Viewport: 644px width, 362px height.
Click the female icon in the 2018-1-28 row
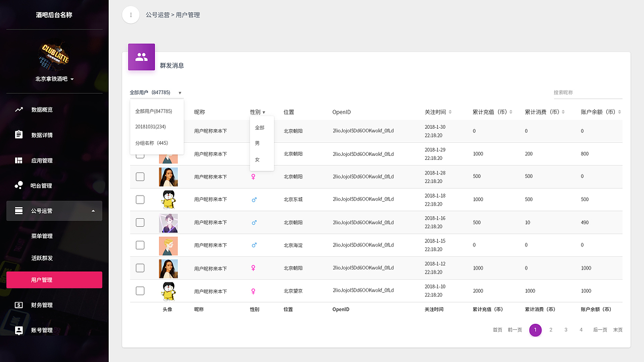(x=254, y=177)
